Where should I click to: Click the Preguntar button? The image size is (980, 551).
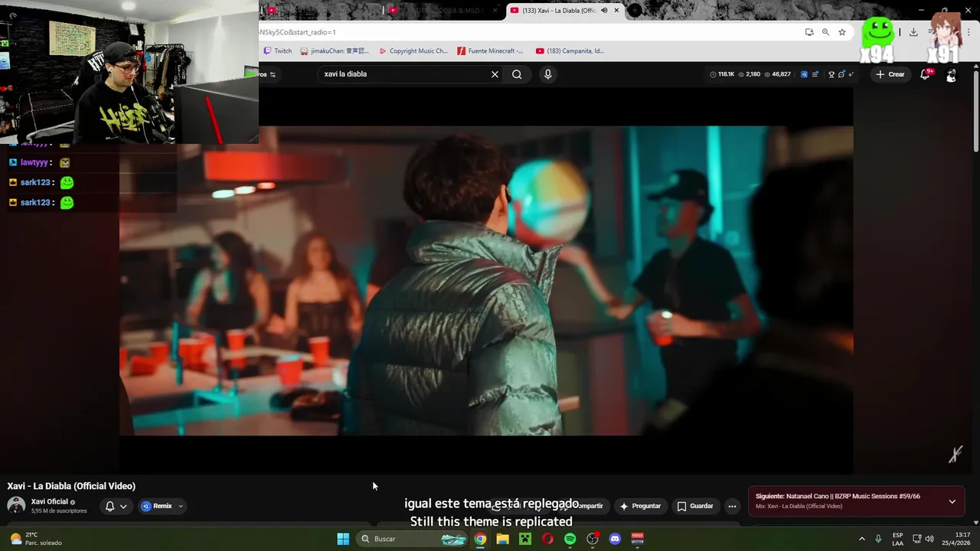[640, 506]
